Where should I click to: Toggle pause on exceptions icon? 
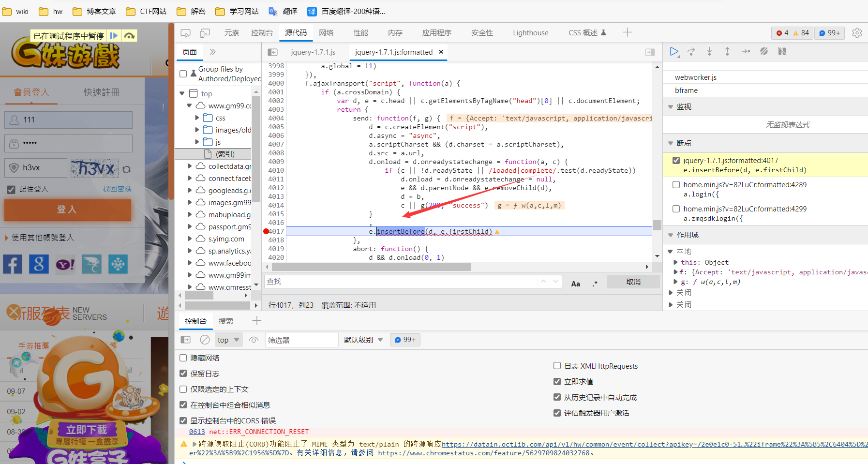(782, 51)
